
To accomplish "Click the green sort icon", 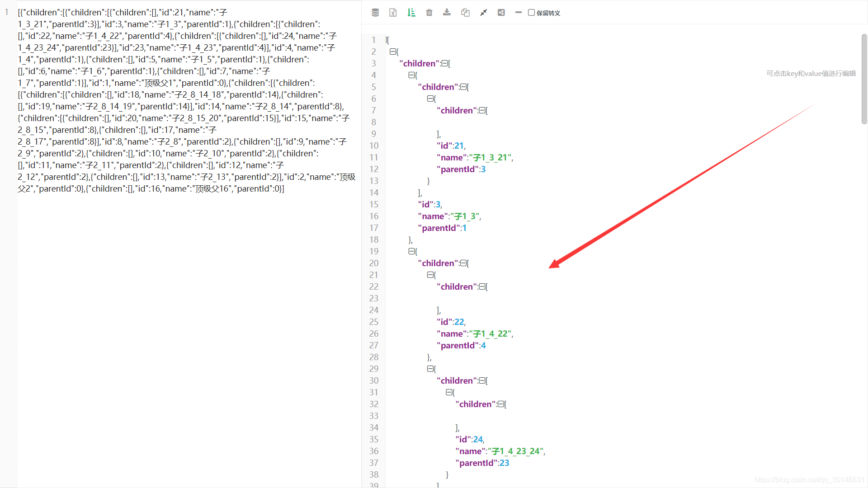I will click(x=411, y=13).
